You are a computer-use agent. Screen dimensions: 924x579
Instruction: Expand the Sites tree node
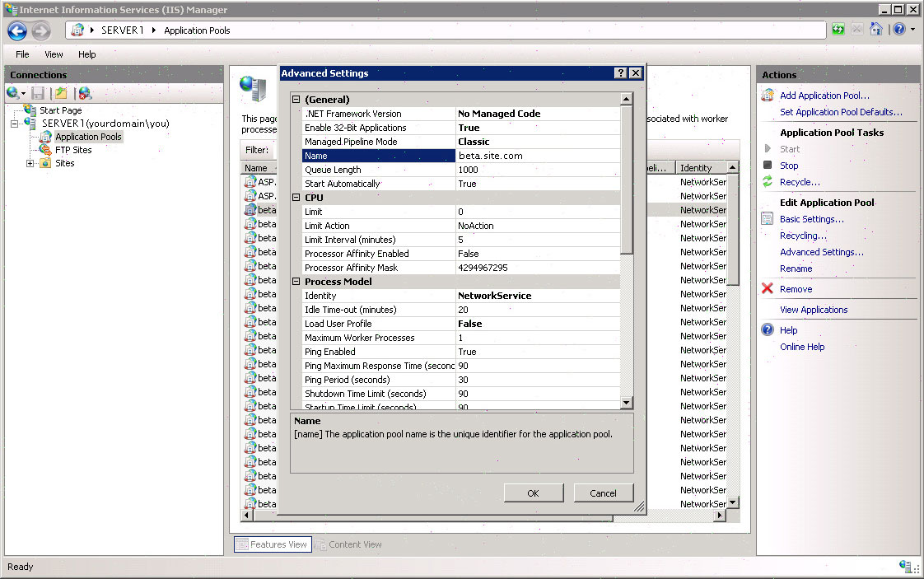pos(30,163)
